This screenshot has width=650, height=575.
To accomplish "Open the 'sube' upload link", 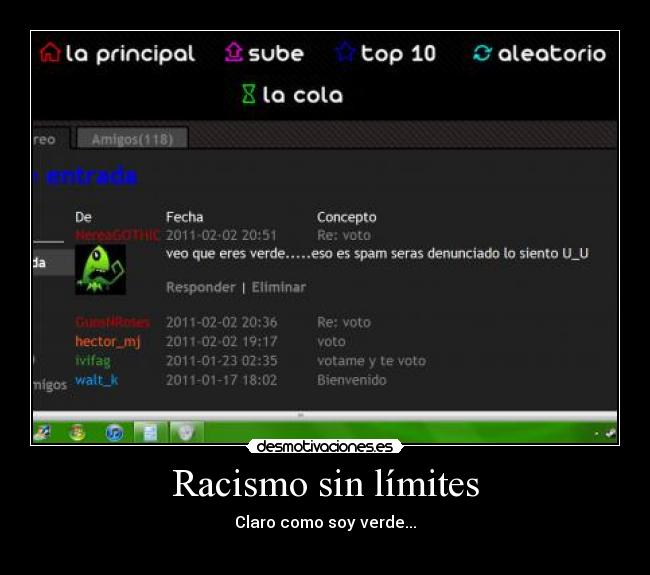I will pyautogui.click(x=276, y=54).
